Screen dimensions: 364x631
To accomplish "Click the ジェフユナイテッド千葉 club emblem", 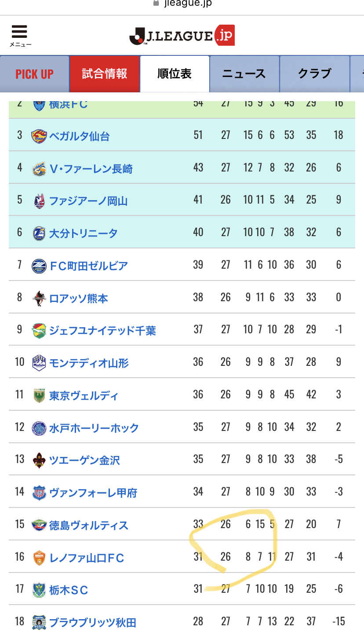I will tap(39, 331).
